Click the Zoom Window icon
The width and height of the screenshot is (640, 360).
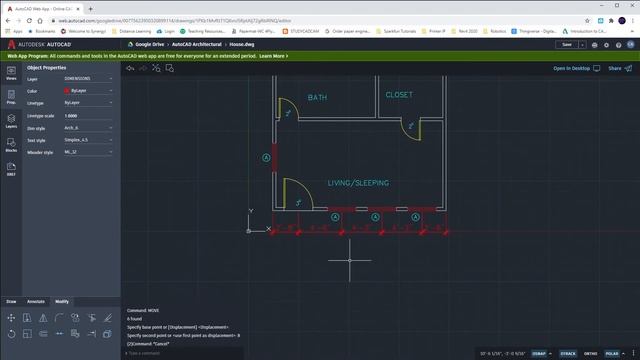pyautogui.click(x=170, y=68)
